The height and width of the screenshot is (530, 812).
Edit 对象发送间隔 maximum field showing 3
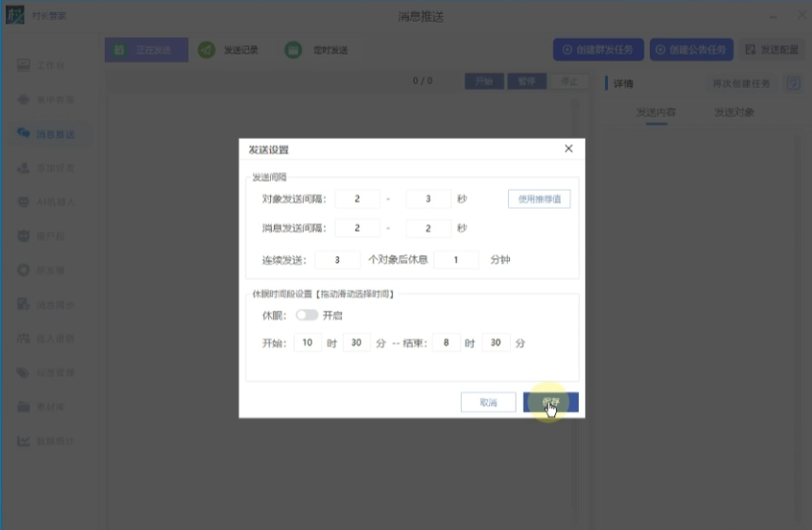coord(429,199)
